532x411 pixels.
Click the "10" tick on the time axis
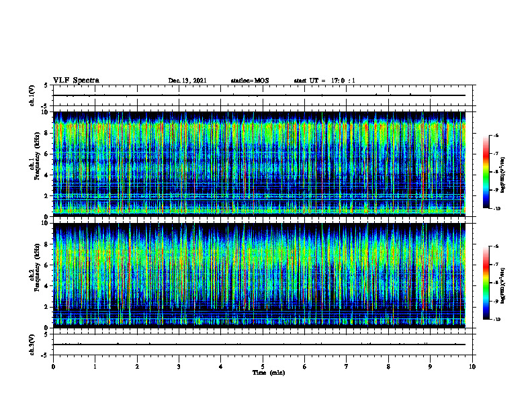[472, 367]
